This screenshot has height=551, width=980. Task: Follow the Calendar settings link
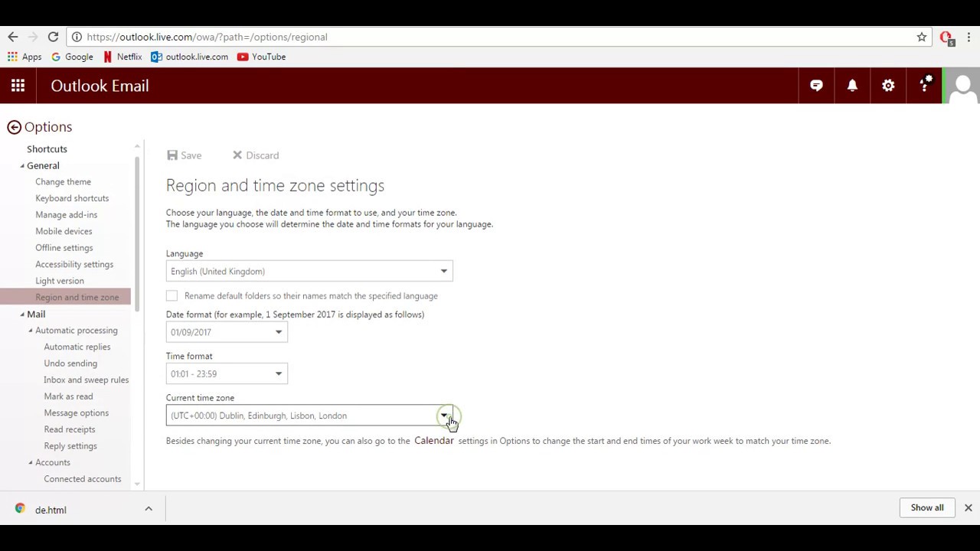pyautogui.click(x=434, y=441)
